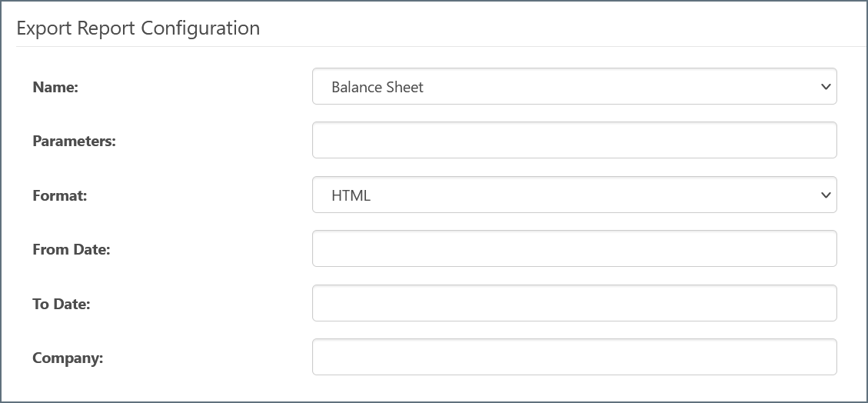Select the To Date input box
The width and height of the screenshot is (868, 403).
click(x=574, y=303)
